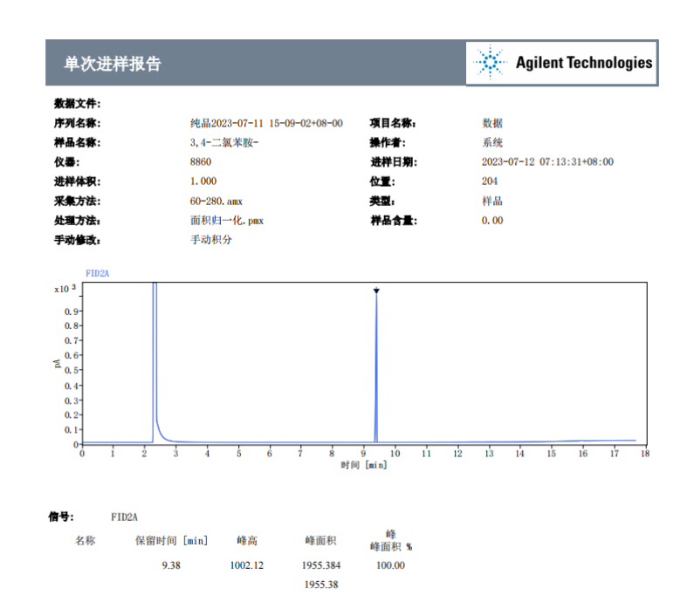This screenshot has height=616, width=687.
Task: Click processing method 面积归一化.pmx
Action: (227, 220)
